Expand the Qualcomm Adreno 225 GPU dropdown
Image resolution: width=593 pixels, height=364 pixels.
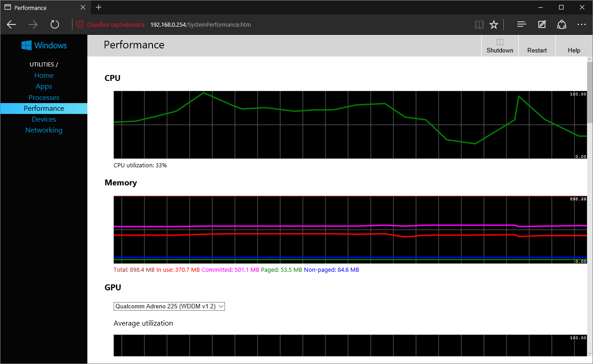click(169, 306)
